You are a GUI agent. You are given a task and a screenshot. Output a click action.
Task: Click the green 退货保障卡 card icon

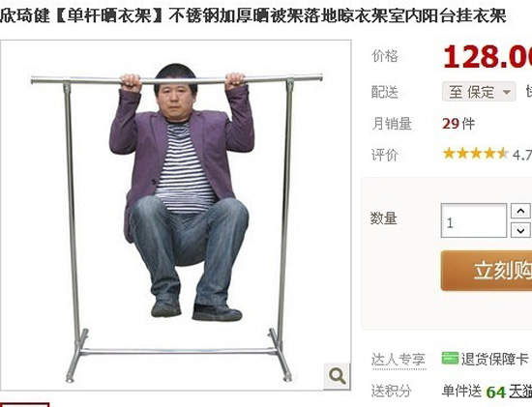(450, 358)
